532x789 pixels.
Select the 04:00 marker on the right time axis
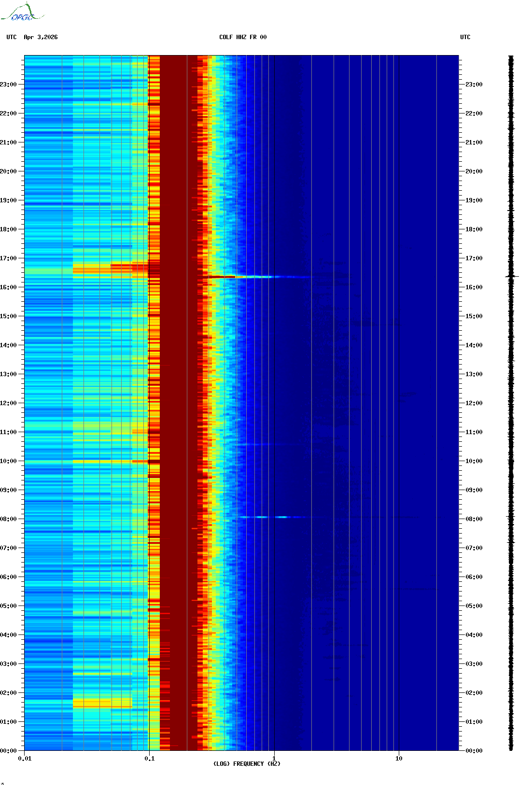(474, 635)
